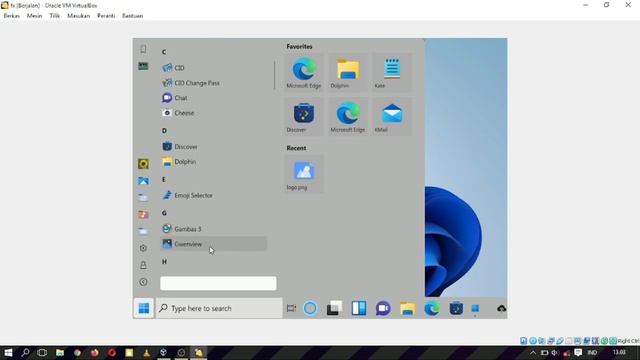The image size is (640, 360).
Task: Open Task View on the guest taskbar
Action: [291, 308]
